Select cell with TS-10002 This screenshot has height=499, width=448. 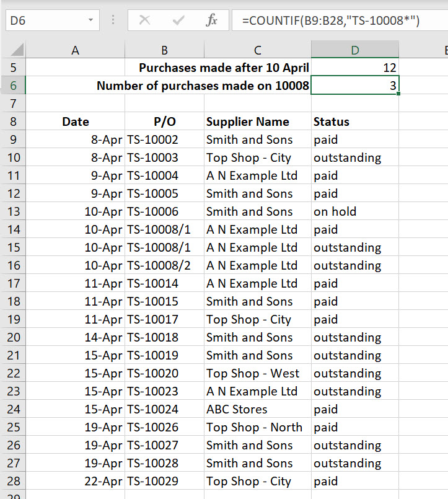[x=164, y=139]
